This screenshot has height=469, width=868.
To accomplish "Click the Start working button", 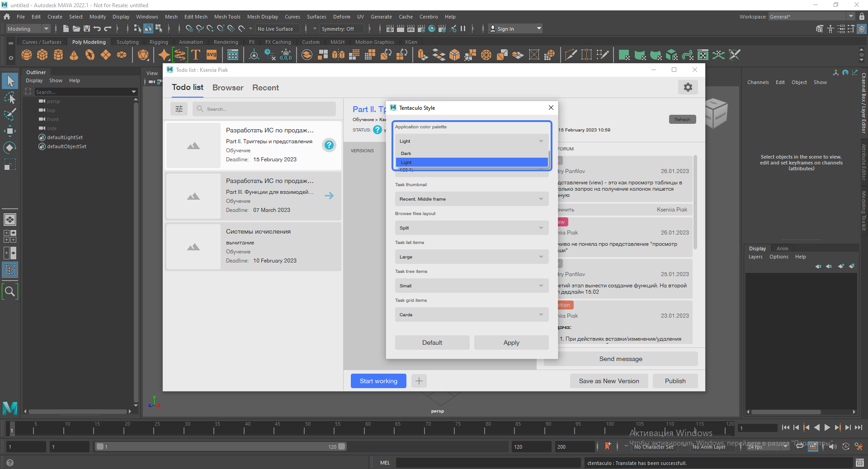I will 378,381.
